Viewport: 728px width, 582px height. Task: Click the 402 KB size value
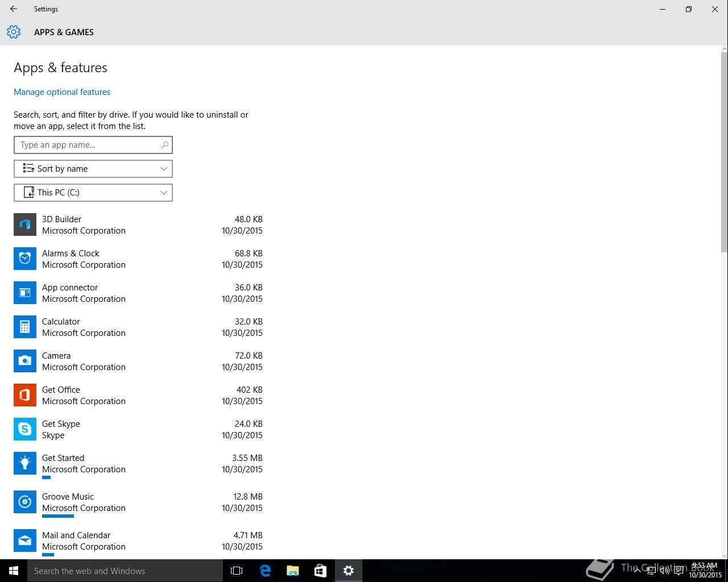tap(250, 390)
